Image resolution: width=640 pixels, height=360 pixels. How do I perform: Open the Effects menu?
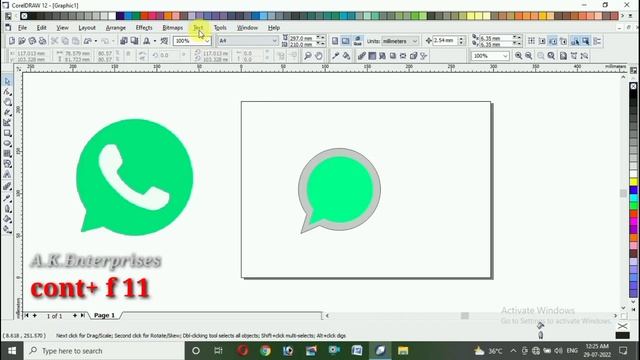144,28
